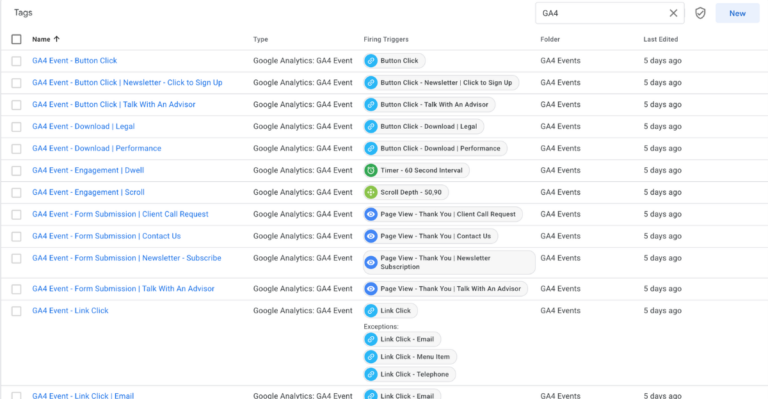Screen dimensions: 768x399
Task: Click icon of Link Click - Email exception
Action: [371, 339]
